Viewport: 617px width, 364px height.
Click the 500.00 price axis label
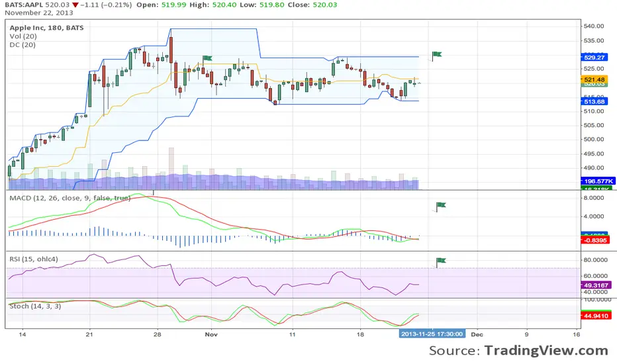click(x=594, y=139)
